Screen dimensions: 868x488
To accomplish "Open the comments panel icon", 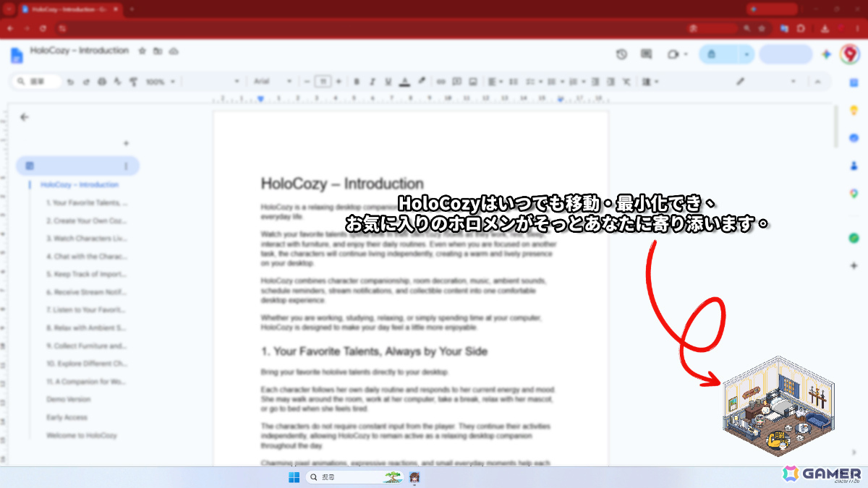I will pyautogui.click(x=646, y=54).
